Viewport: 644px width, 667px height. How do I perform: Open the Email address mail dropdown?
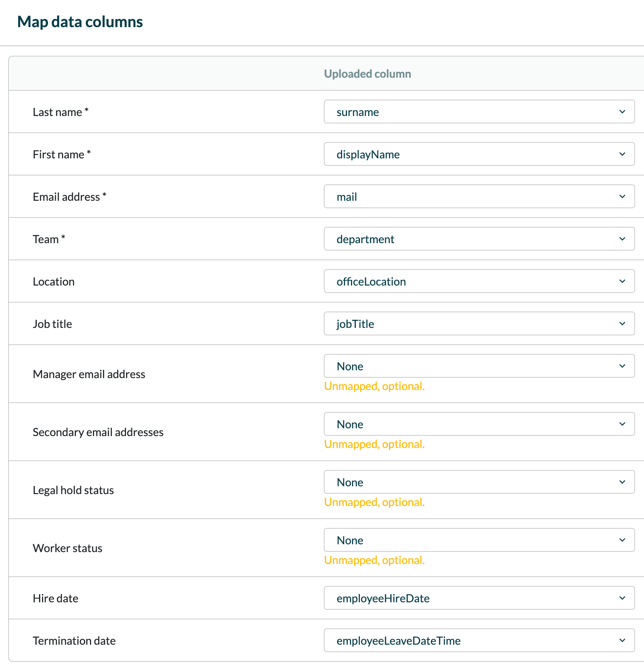point(479,197)
